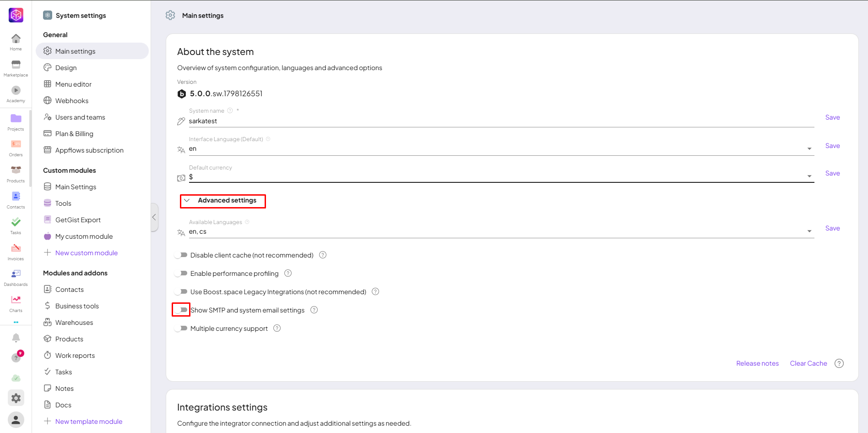Open the Academy play icon
Screen dimensions: 868x433
(16, 91)
